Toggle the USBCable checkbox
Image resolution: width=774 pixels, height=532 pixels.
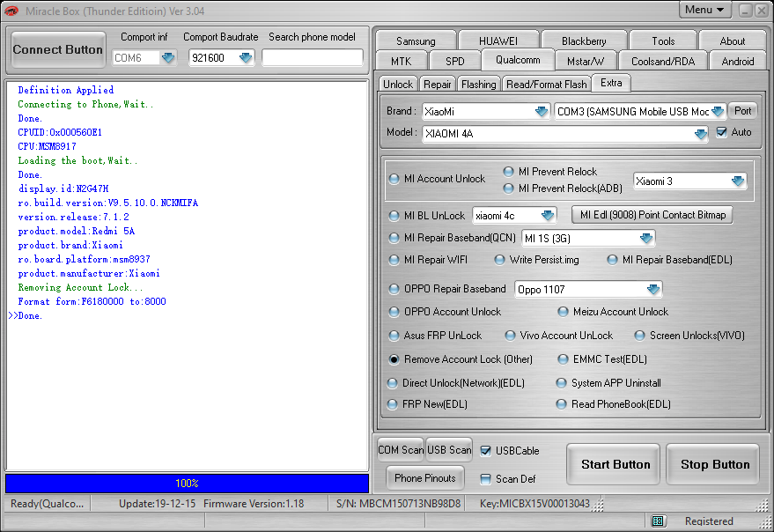(x=486, y=450)
